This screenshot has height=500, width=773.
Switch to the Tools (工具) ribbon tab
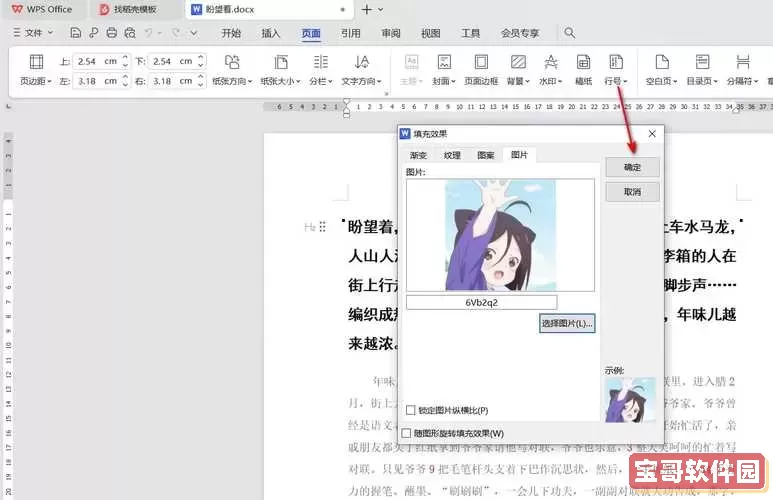[470, 33]
